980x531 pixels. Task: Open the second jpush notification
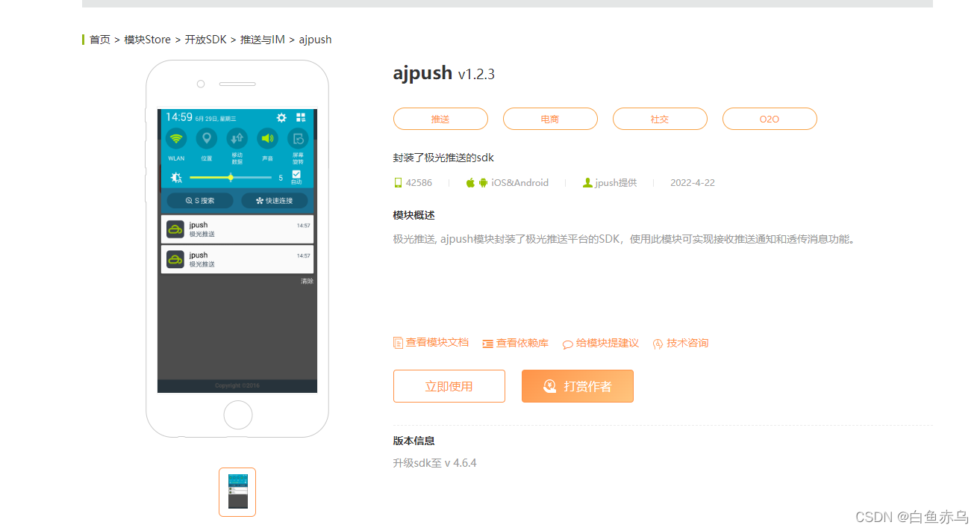237,259
